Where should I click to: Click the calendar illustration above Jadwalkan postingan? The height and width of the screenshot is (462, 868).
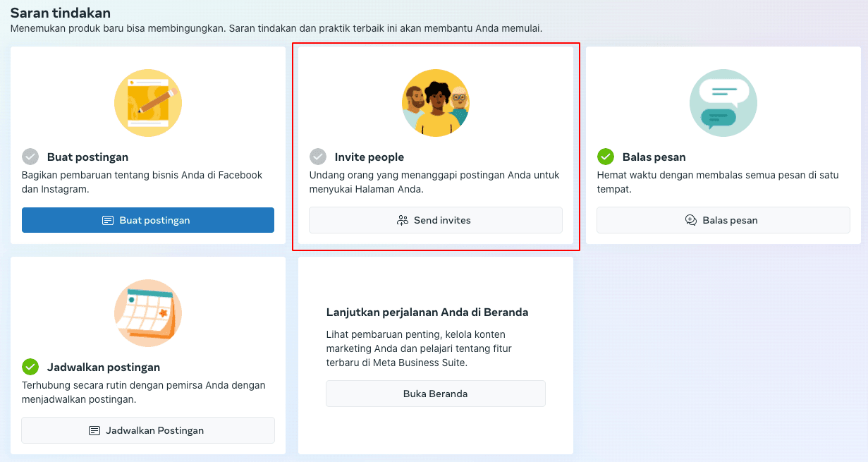pos(148,313)
